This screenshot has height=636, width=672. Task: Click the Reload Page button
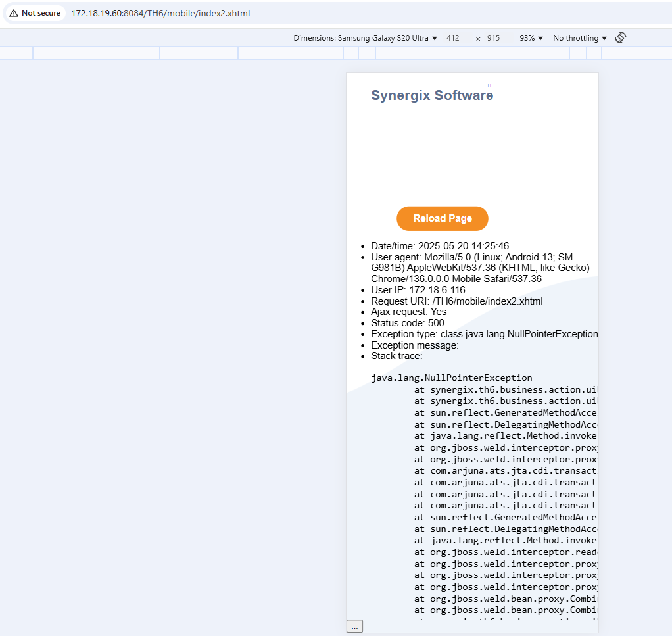[443, 218]
